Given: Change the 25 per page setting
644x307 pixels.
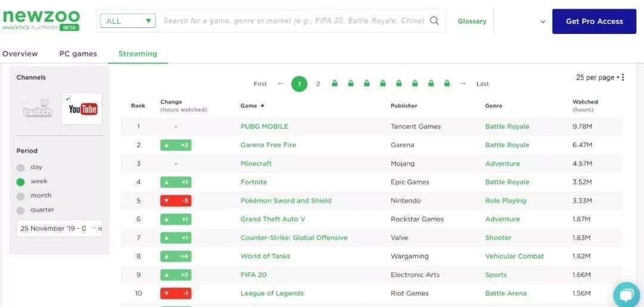Looking at the screenshot, I should tap(597, 77).
